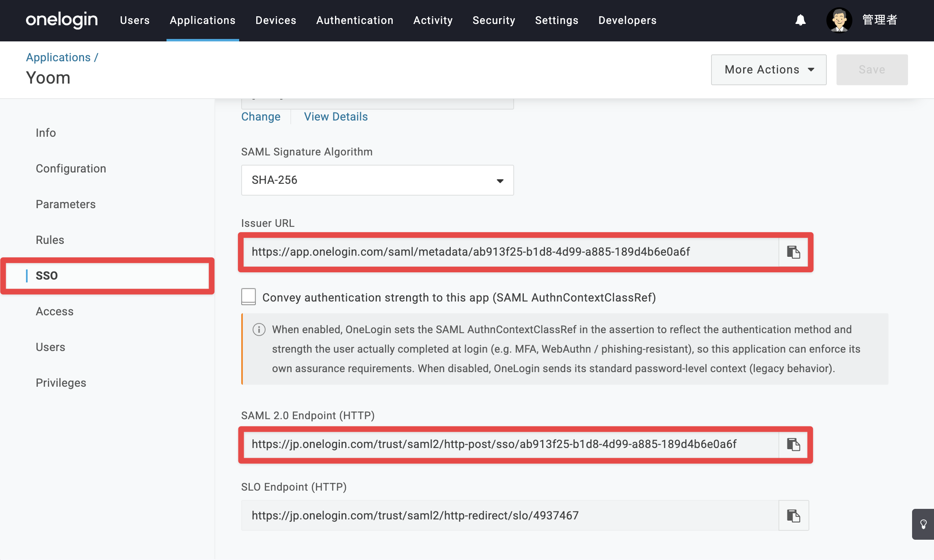Switch to the Info sidebar tab

pos(46,133)
